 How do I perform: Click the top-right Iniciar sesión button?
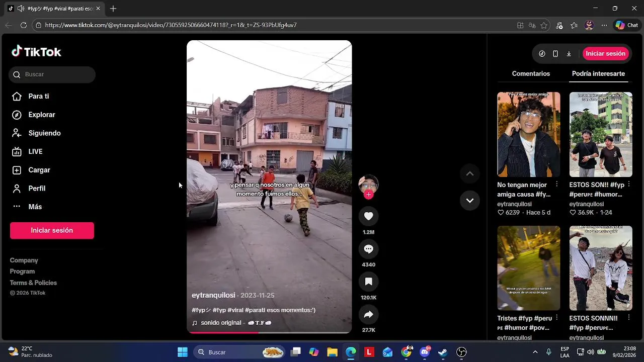[x=606, y=53]
